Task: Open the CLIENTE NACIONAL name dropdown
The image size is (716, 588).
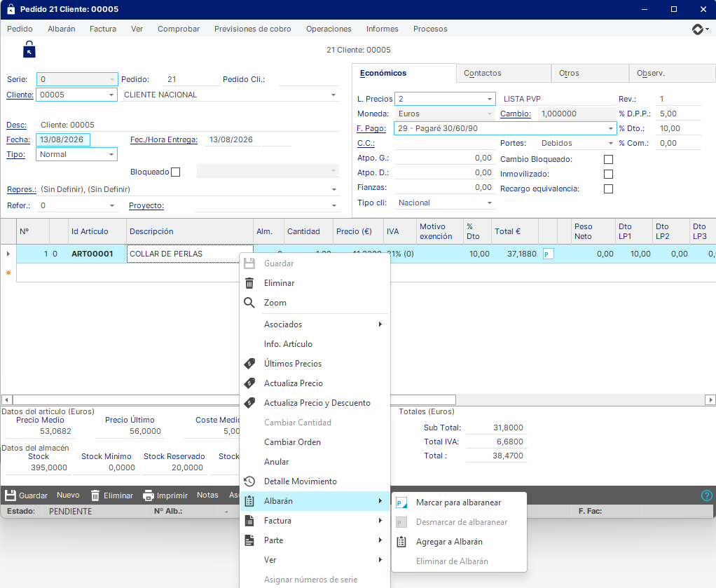Action: 333,95
